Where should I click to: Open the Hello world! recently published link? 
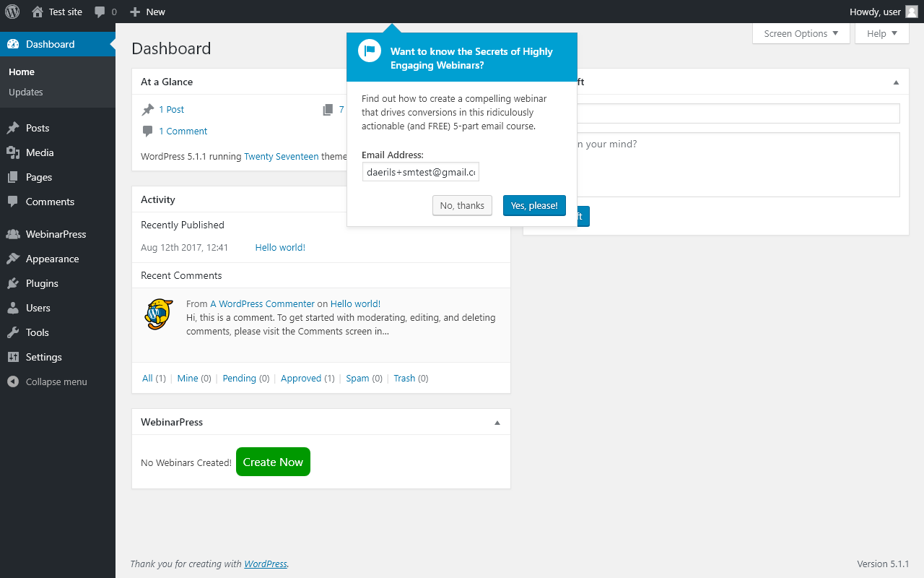click(x=280, y=247)
